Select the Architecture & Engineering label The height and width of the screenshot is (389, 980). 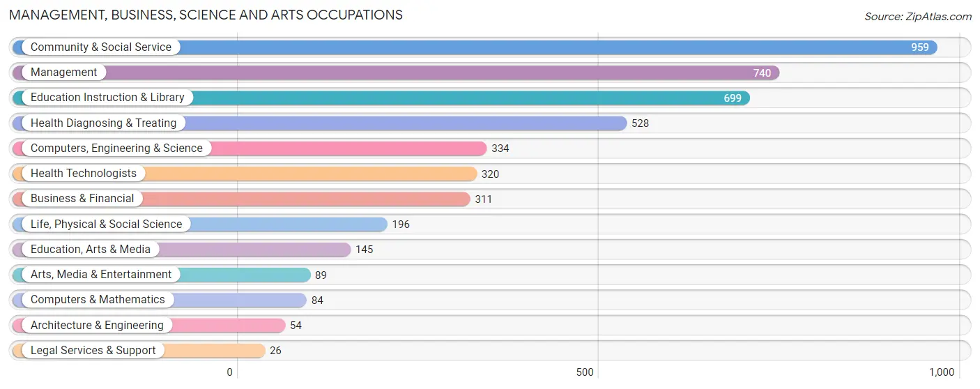click(97, 326)
